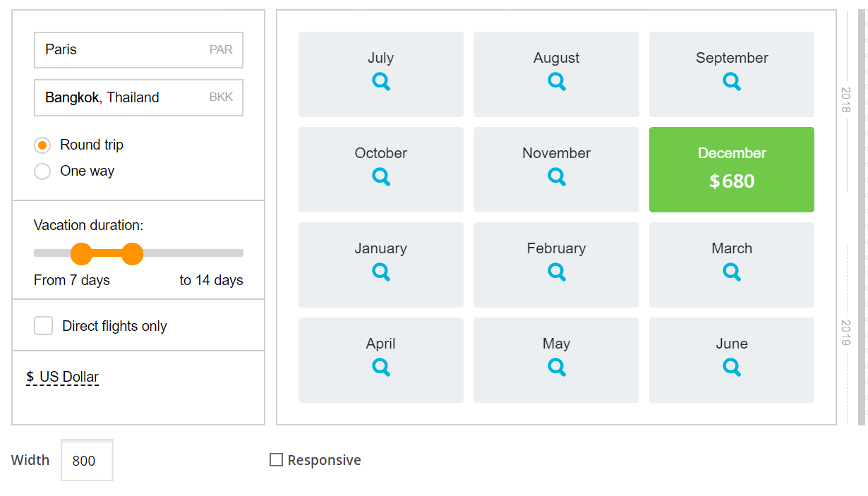Click the vertical scrollbar at right edge

coord(862,217)
